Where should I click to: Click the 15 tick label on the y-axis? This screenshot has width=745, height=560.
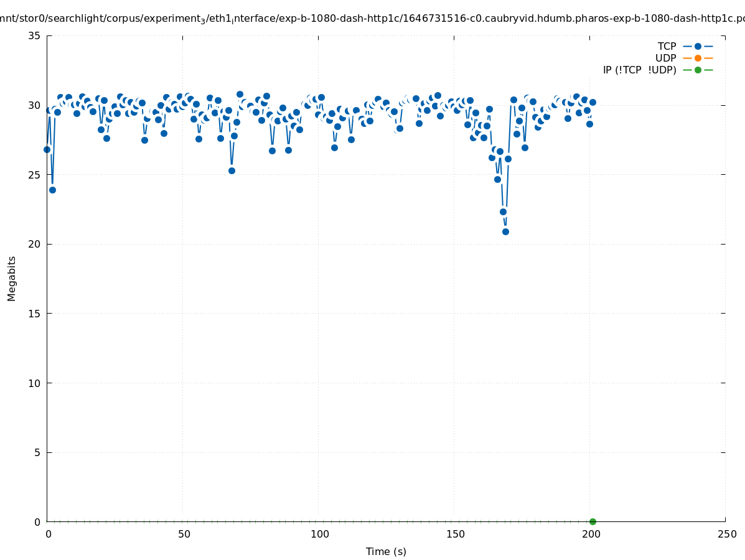point(34,314)
